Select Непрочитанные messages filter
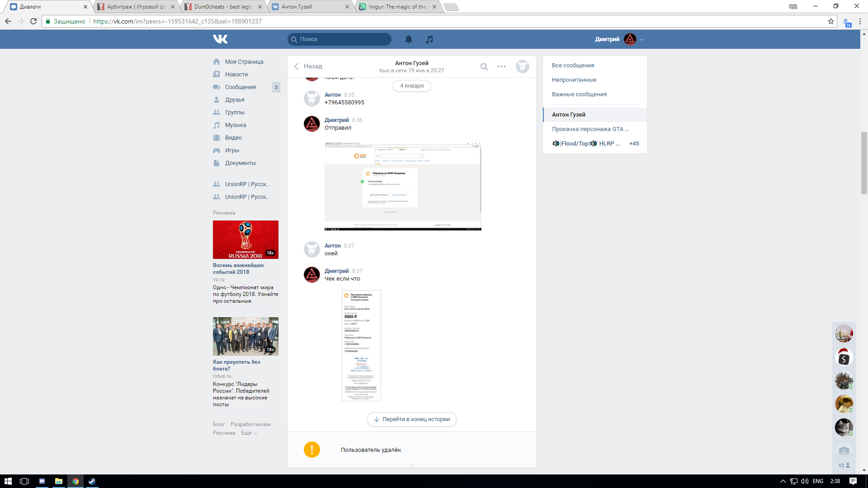 (x=574, y=80)
